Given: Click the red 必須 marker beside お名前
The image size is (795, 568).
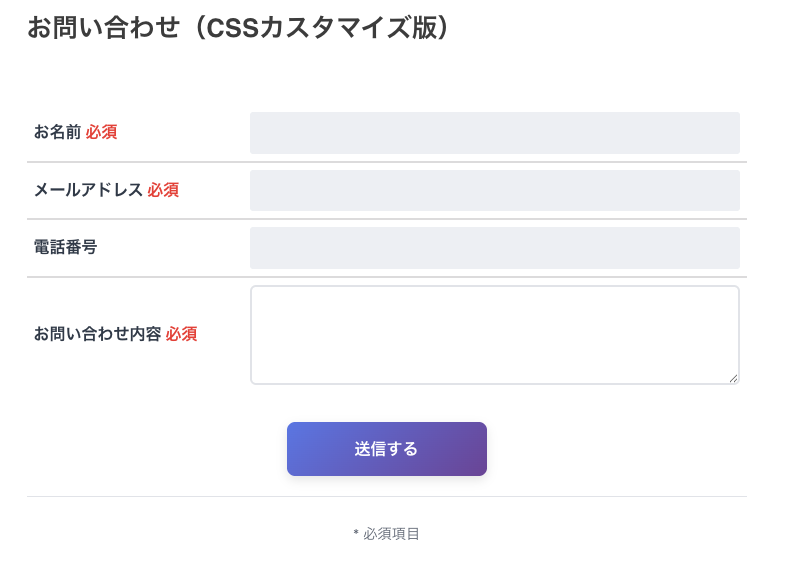Looking at the screenshot, I should pyautogui.click(x=101, y=132).
